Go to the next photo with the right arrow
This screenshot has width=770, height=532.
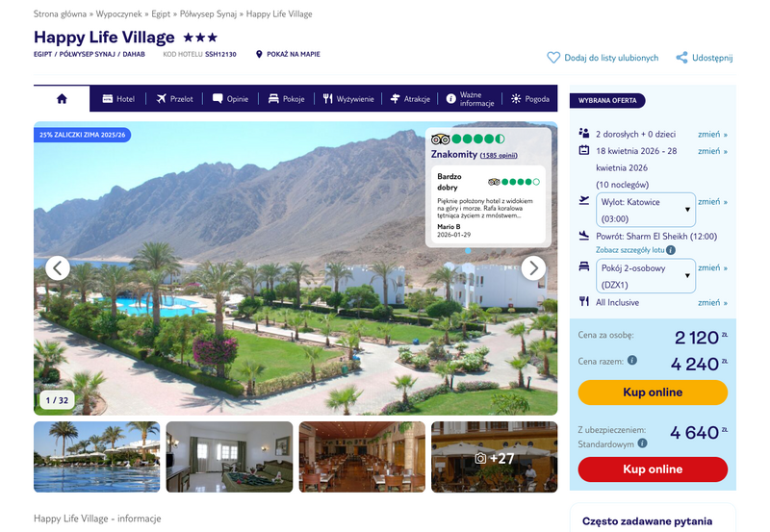click(534, 268)
